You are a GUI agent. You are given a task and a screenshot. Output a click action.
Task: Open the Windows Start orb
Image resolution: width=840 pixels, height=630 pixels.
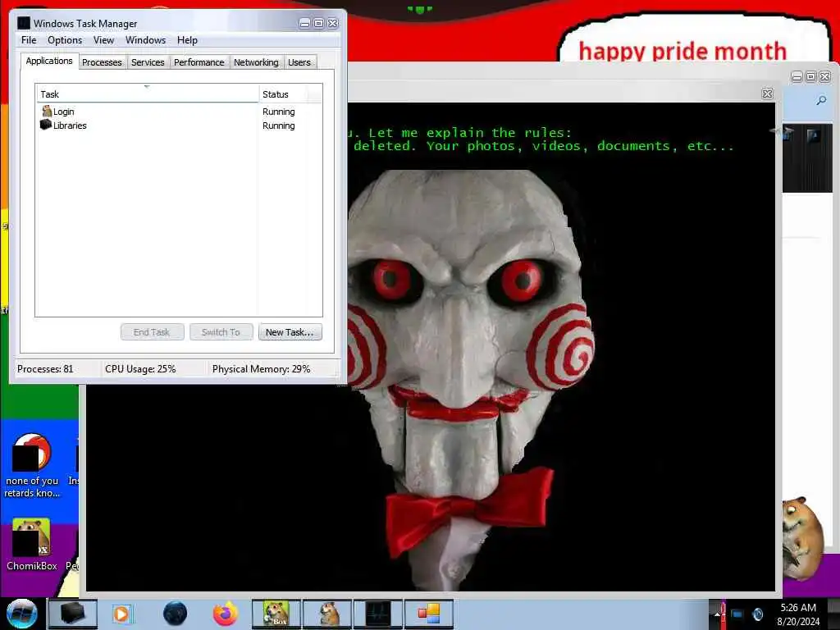click(x=21, y=614)
